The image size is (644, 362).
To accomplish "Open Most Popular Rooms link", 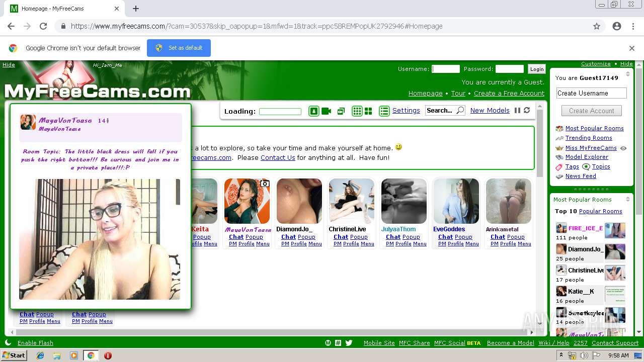I will pyautogui.click(x=594, y=128).
